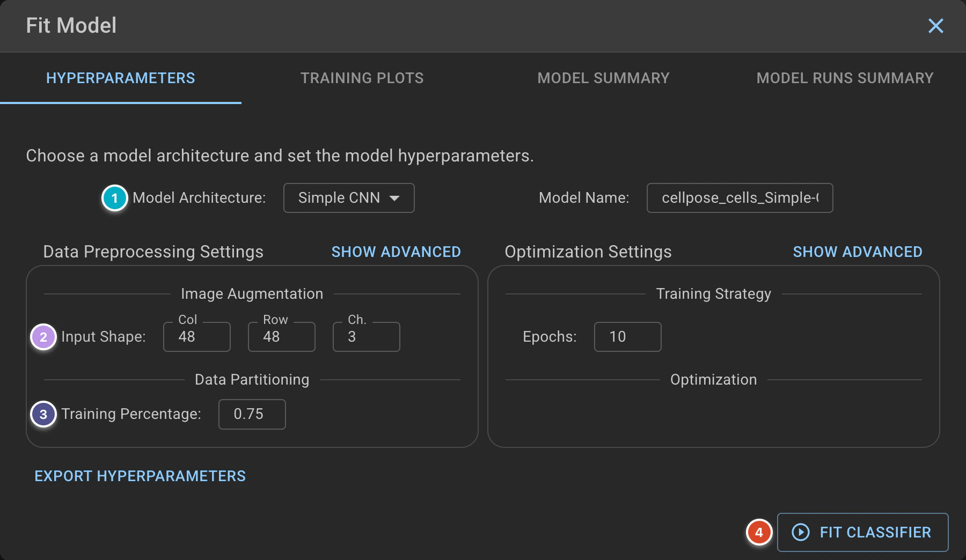This screenshot has width=966, height=560.
Task: Edit the Col input shape field
Action: click(197, 337)
